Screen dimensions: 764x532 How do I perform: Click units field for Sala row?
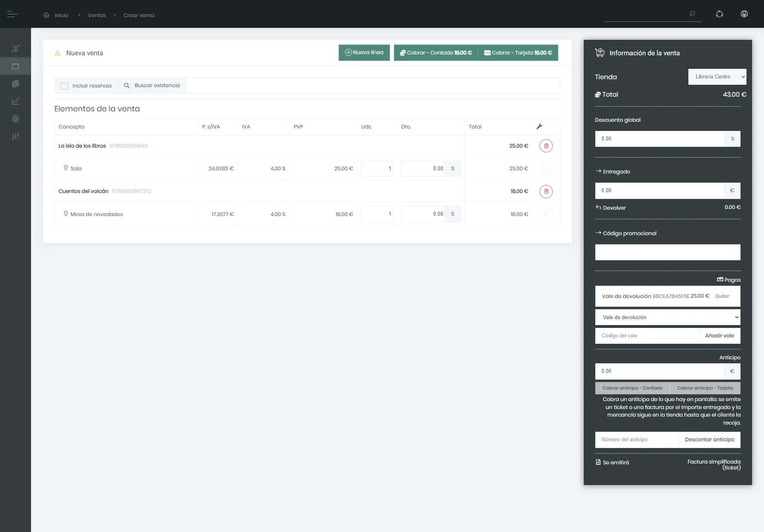click(x=377, y=169)
